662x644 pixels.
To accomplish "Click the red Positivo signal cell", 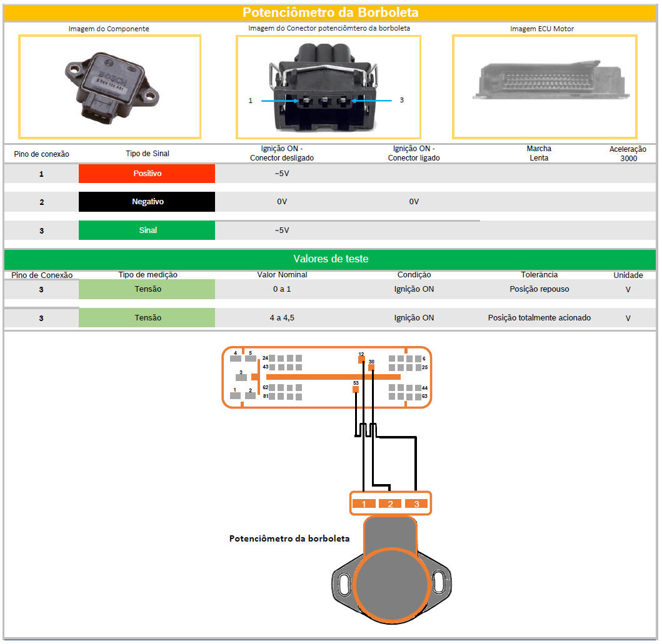I will click(147, 174).
